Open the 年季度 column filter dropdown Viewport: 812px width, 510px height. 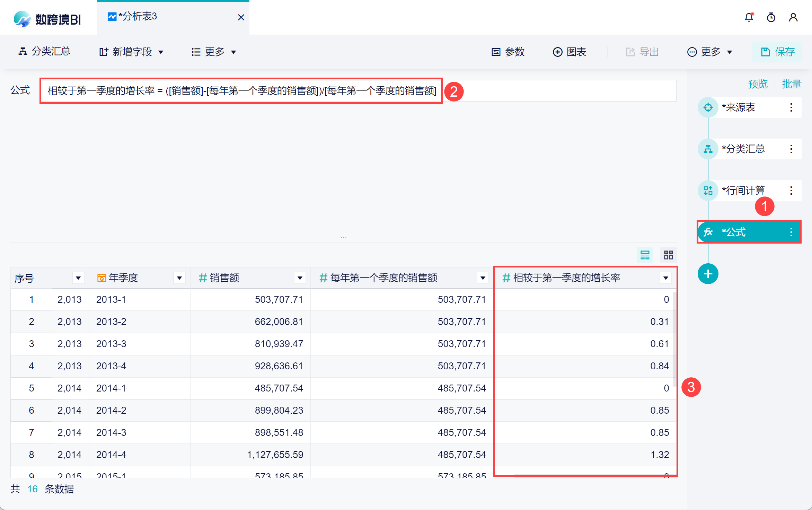click(x=179, y=278)
